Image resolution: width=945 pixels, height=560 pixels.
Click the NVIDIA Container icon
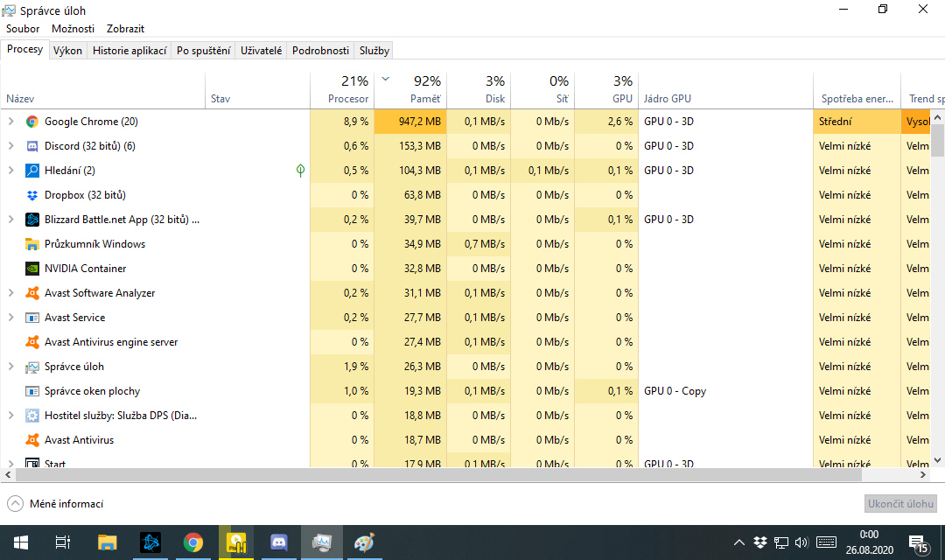tap(32, 269)
